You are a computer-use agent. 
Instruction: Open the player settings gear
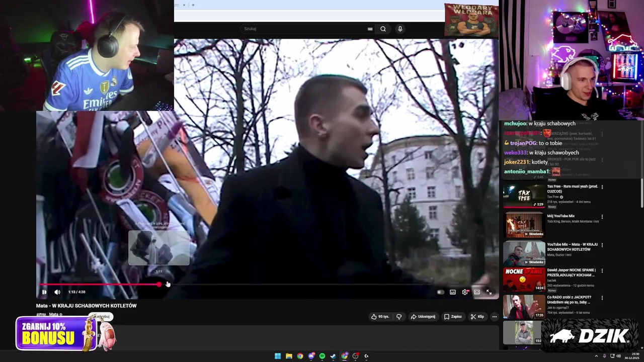pos(465,292)
